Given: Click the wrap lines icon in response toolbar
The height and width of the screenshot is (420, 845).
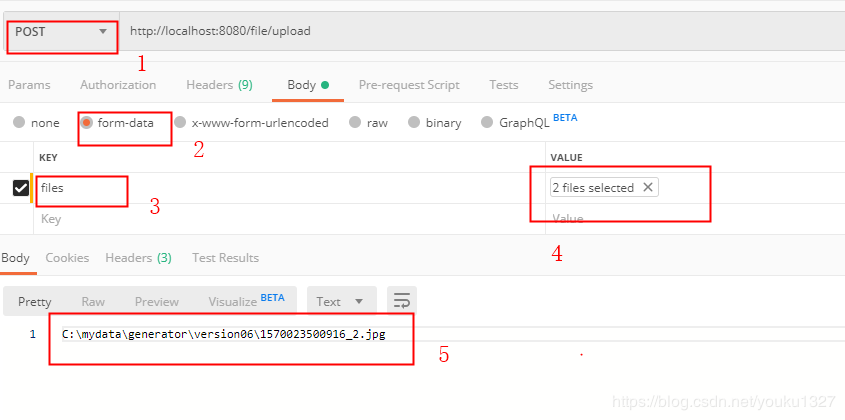Looking at the screenshot, I should [402, 301].
